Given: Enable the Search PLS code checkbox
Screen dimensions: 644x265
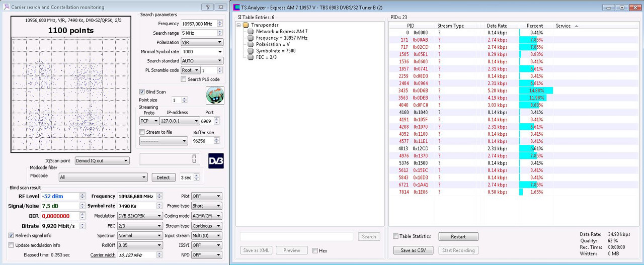Looking at the screenshot, I should pyautogui.click(x=184, y=79).
